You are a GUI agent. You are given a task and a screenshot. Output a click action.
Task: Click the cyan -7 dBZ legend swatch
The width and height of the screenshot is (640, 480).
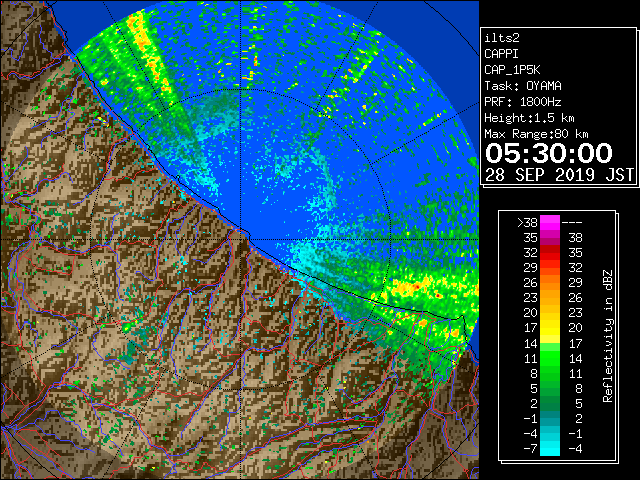550,449
